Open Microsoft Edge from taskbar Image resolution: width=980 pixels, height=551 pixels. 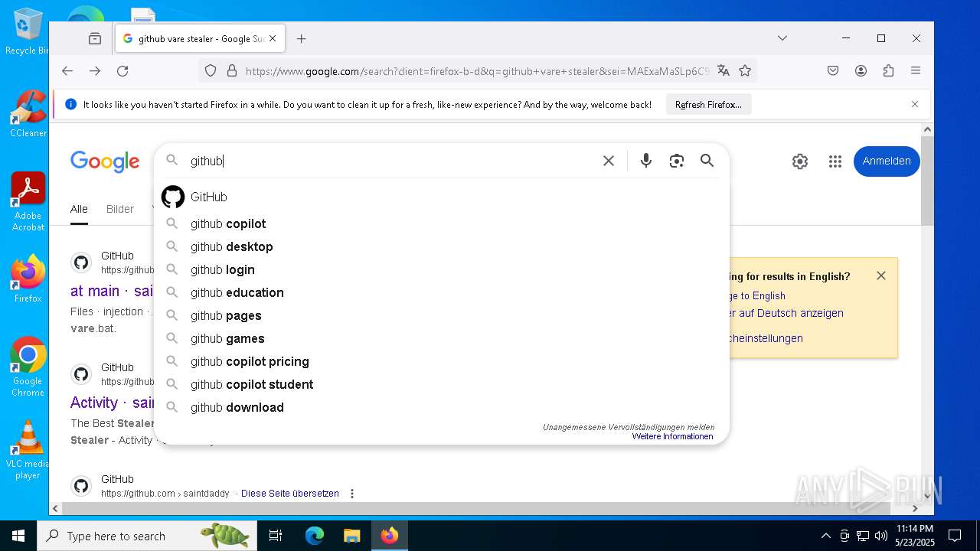coord(315,536)
